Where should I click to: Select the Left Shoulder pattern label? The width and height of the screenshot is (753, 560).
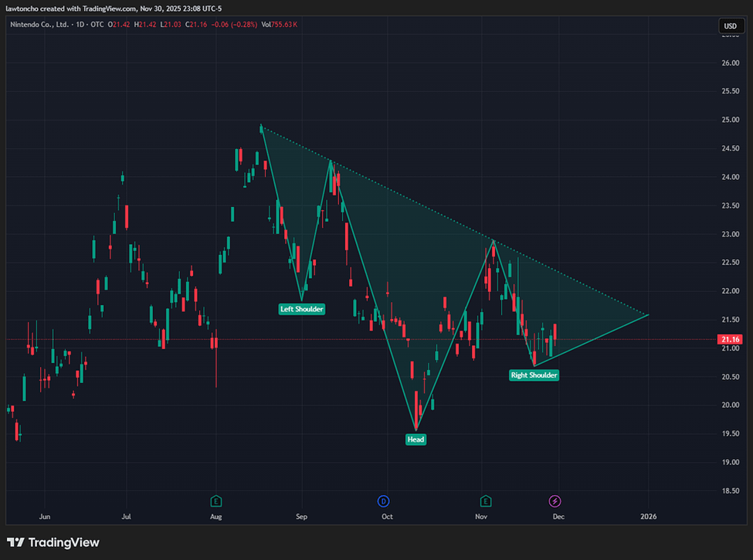(x=302, y=309)
